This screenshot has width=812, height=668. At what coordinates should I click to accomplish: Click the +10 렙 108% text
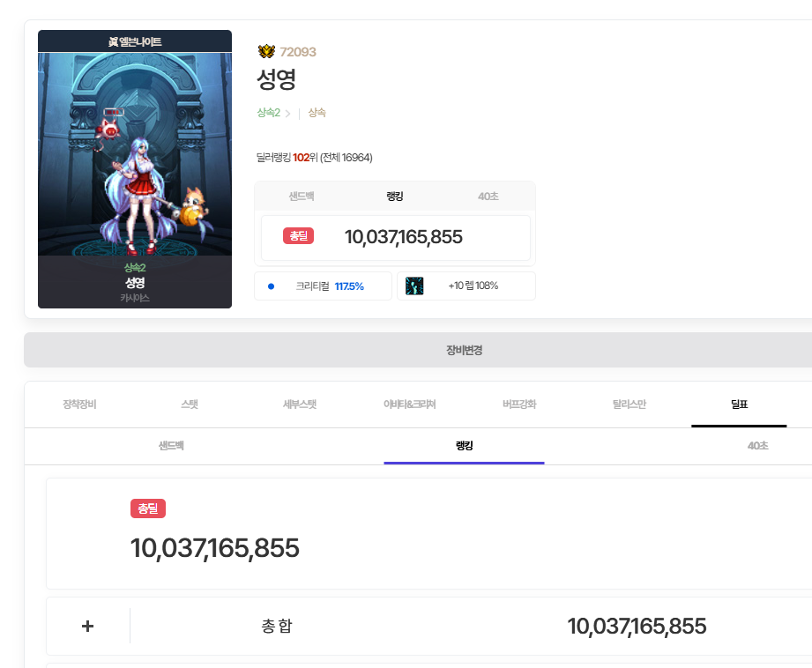click(473, 286)
